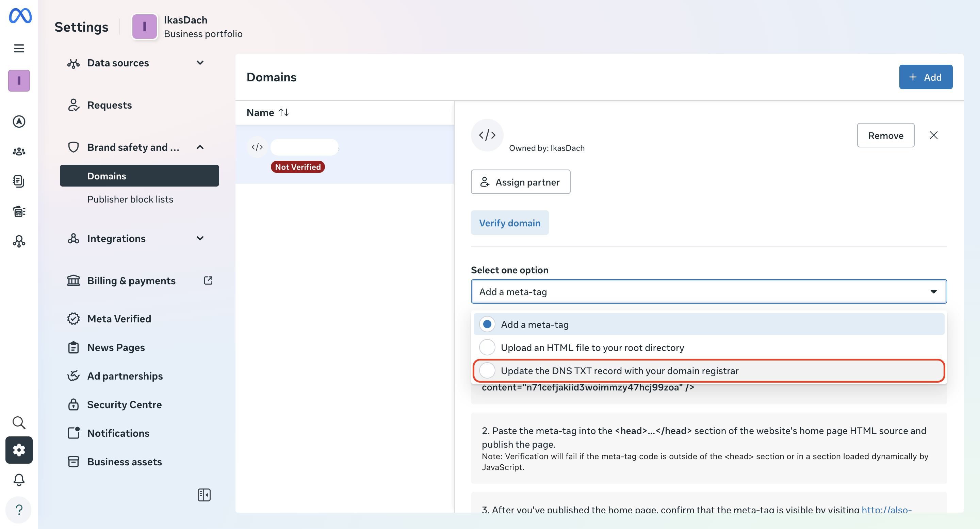Click the IkasDach portfolio avatar in header
Image resolution: width=980 pixels, height=529 pixels.
coord(145,27)
